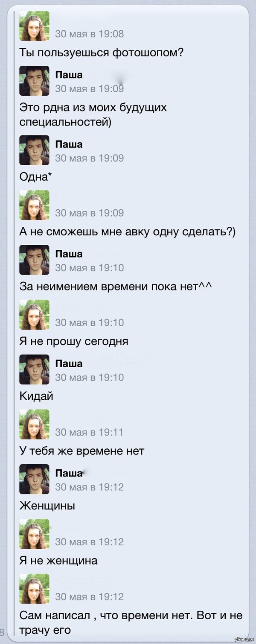Viewport: 256px width, 644px height.
Task: Select the last message 'Сам написал, что времени нет'
Action: coord(131,622)
